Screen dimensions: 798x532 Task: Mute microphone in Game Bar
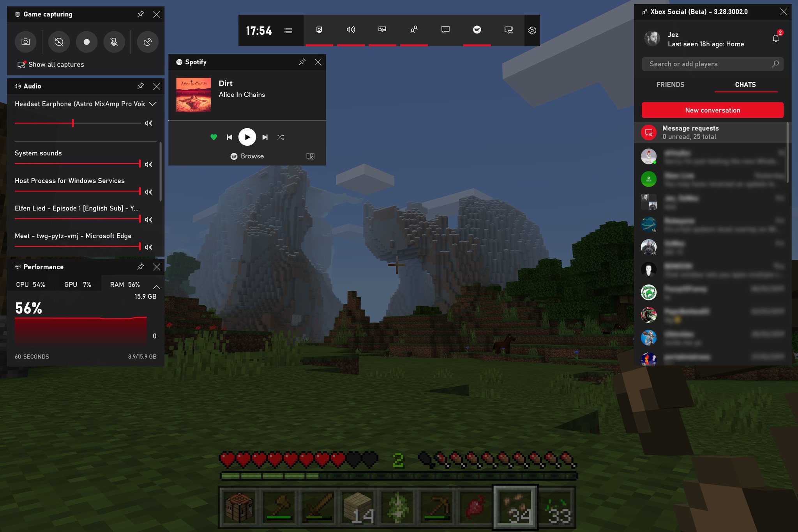[116, 42]
